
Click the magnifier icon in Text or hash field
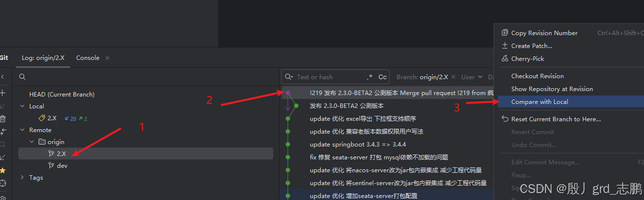(289, 77)
